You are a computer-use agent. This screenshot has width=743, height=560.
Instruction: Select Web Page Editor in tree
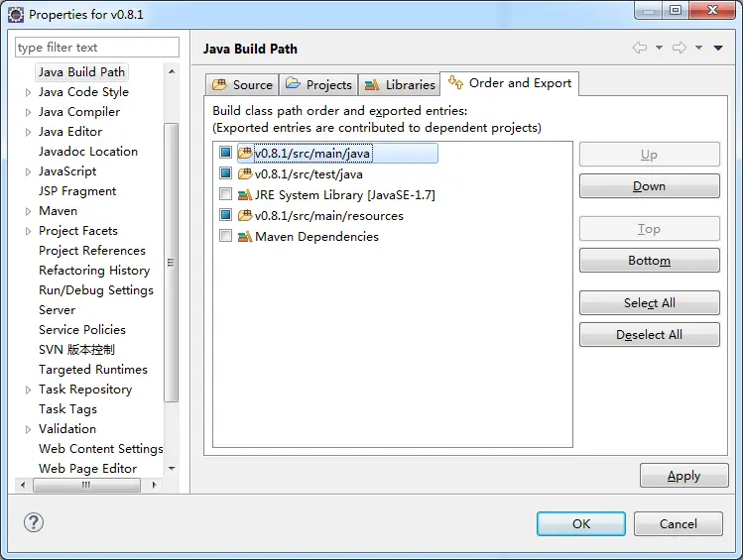[x=87, y=469]
